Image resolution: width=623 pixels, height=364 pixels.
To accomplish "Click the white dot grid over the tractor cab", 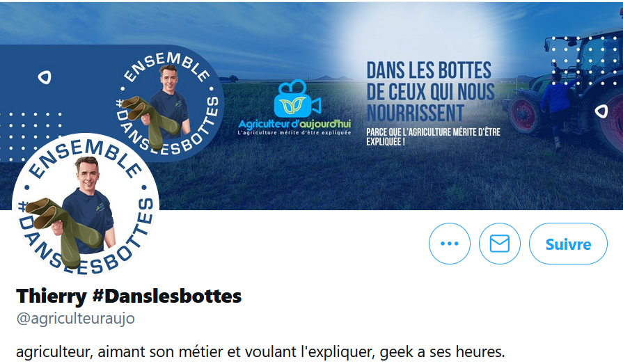I will click(x=580, y=61).
